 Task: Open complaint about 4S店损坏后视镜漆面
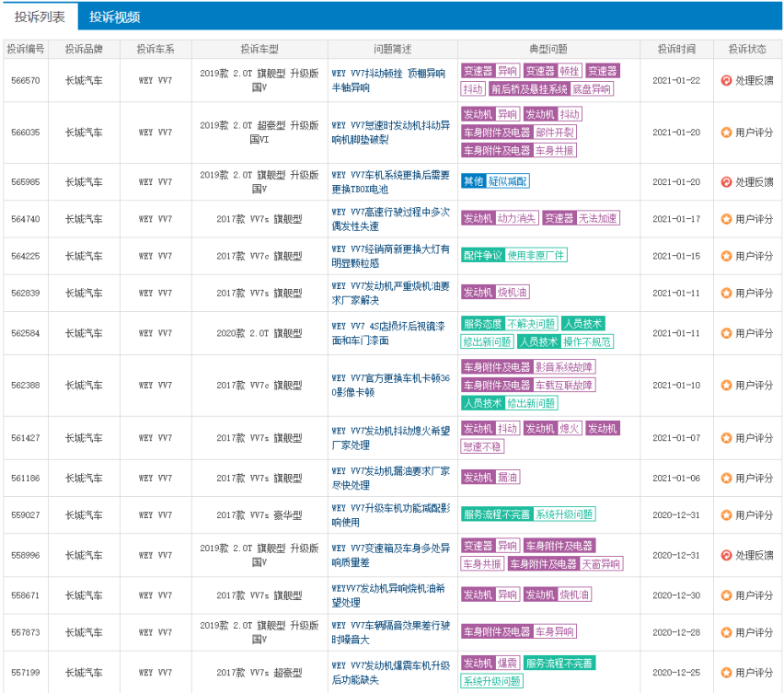click(388, 333)
